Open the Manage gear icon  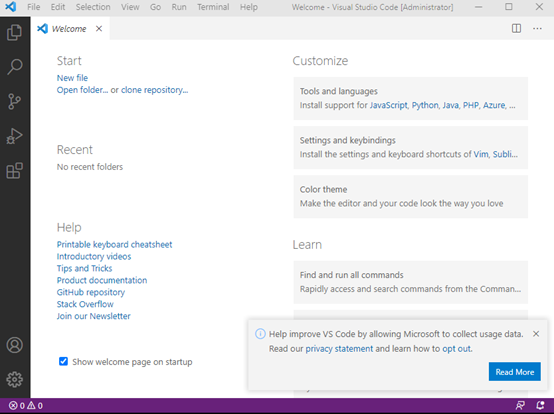[x=14, y=379]
